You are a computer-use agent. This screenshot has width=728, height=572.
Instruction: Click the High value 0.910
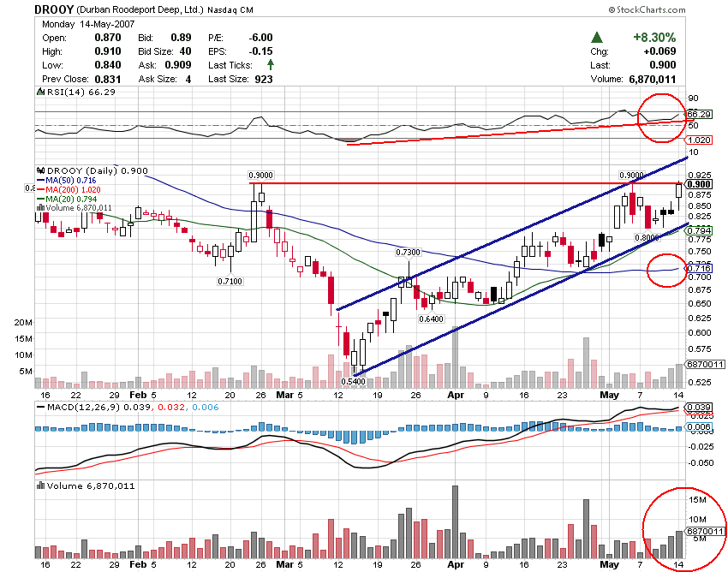tap(108, 51)
